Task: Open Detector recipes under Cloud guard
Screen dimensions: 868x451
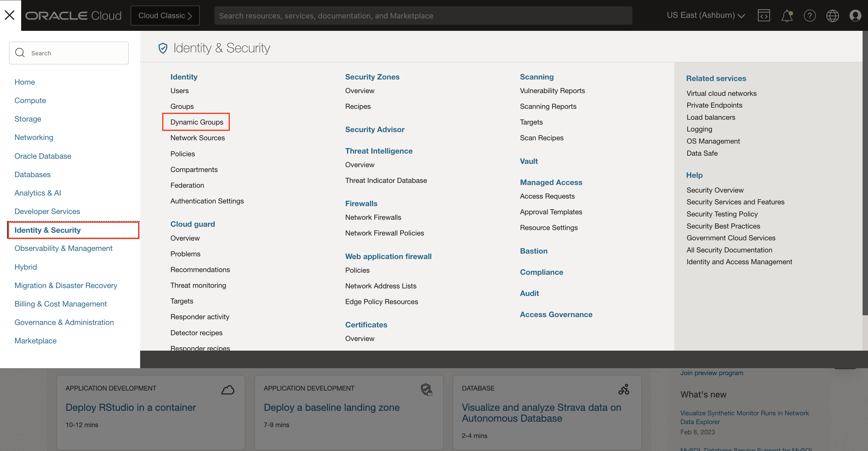Action: [196, 333]
